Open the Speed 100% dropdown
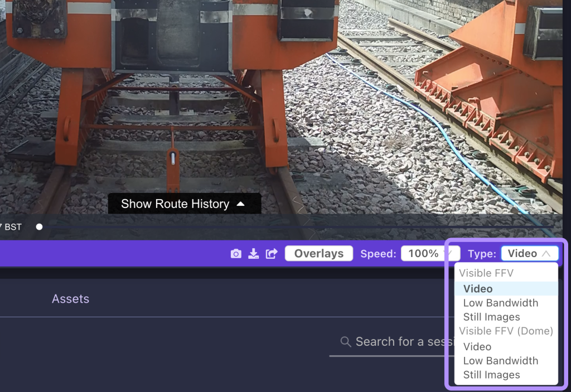Viewport: 571px width, 392px height. click(430, 254)
